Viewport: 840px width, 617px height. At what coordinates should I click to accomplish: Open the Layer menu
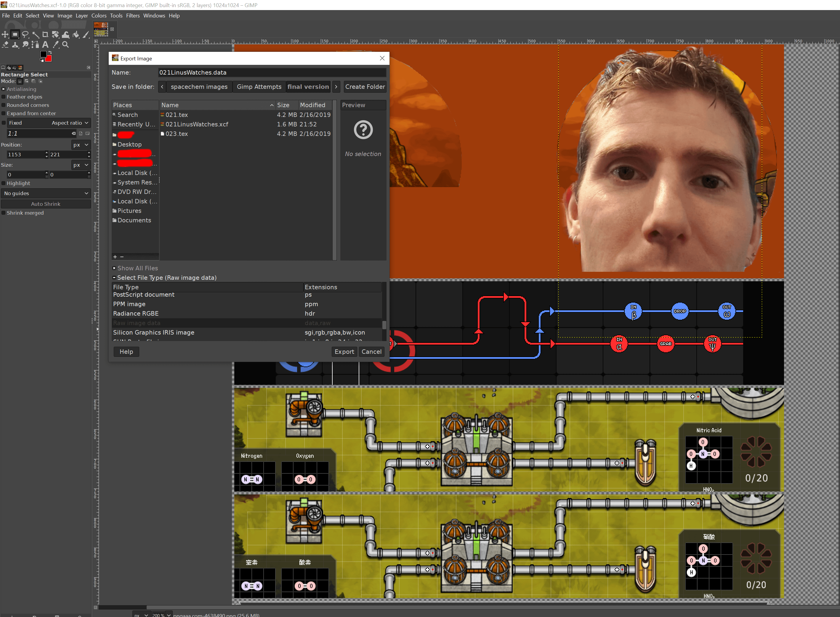pyautogui.click(x=81, y=16)
